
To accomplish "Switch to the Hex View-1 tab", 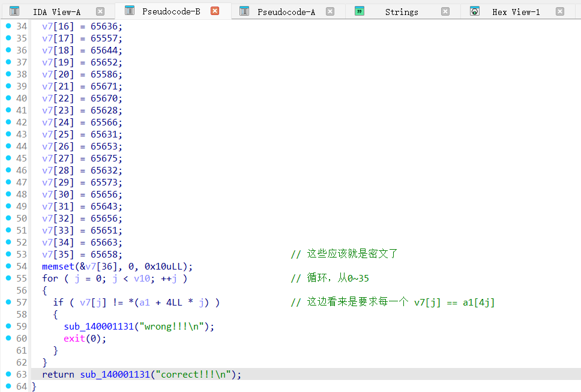I will [516, 12].
